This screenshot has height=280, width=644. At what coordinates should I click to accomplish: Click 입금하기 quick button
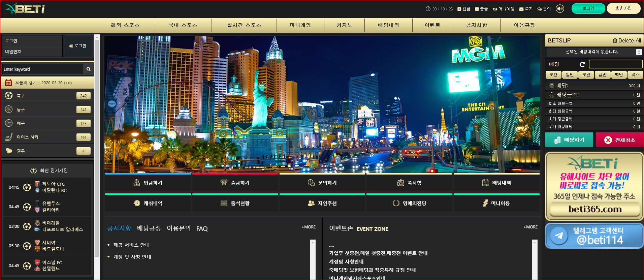[x=148, y=182]
